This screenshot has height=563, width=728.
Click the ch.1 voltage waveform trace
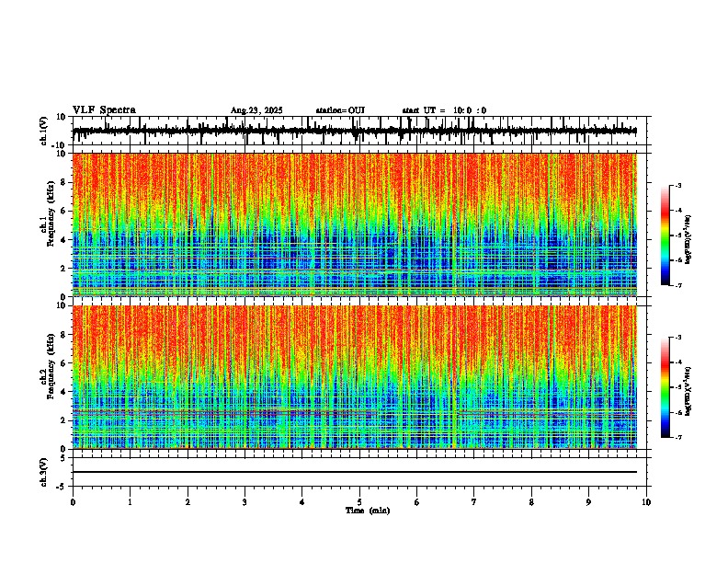(x=355, y=131)
